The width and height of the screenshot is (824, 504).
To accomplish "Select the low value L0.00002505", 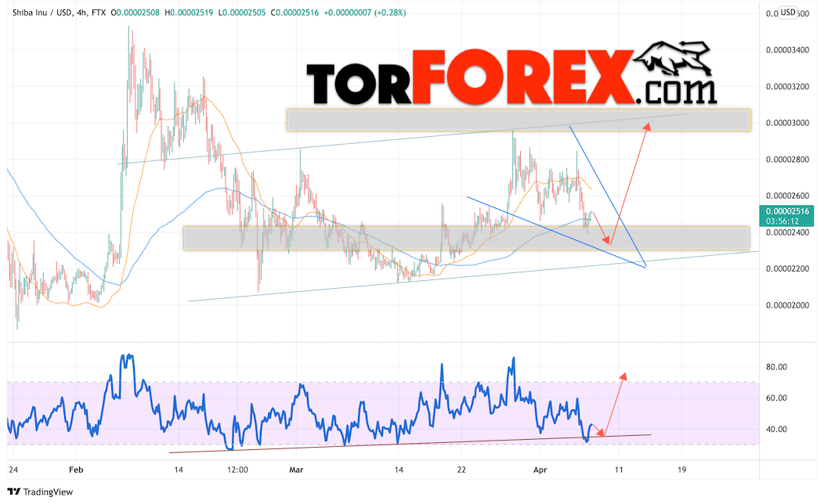I will coord(242,13).
